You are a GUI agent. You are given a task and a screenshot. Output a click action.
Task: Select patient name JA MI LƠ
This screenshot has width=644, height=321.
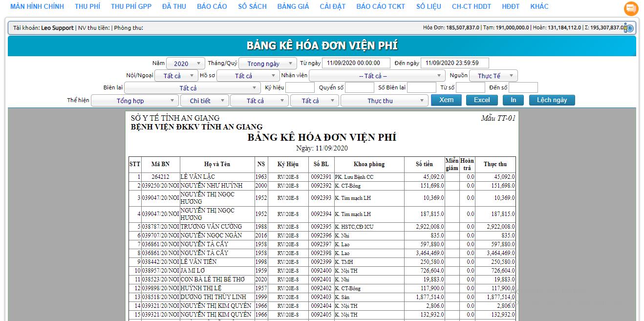(193, 271)
